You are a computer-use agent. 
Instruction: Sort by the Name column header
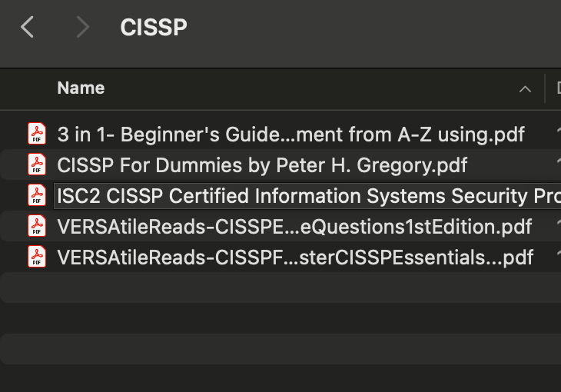[x=81, y=88]
